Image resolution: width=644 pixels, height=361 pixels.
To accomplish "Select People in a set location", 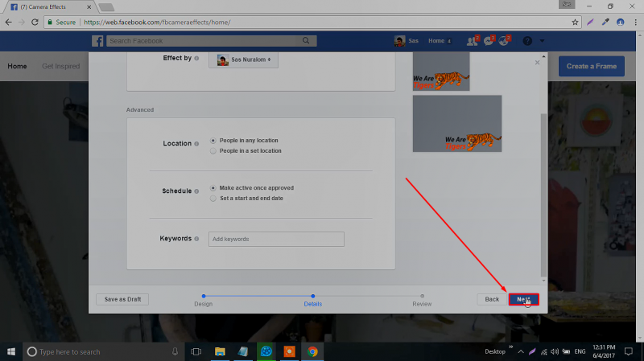I will [x=213, y=150].
